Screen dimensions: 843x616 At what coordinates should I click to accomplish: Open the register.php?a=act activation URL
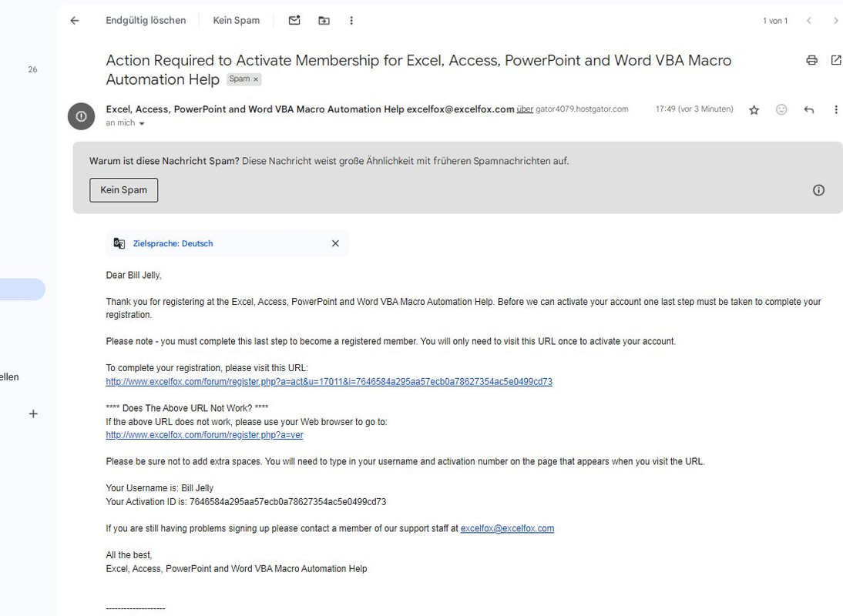[329, 382]
